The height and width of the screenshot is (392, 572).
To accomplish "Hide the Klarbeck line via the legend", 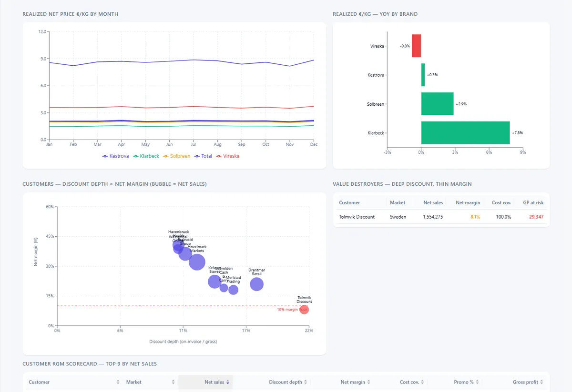I will (146, 156).
